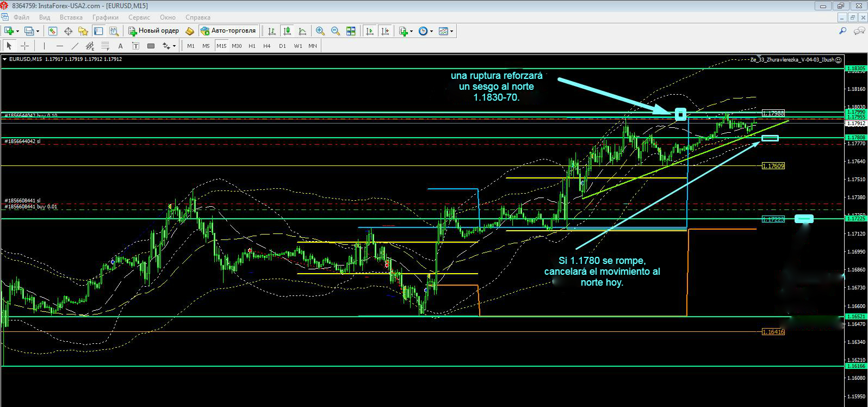The height and width of the screenshot is (407, 868).
Task: Click Новый ордер button
Action: pyautogui.click(x=153, y=31)
